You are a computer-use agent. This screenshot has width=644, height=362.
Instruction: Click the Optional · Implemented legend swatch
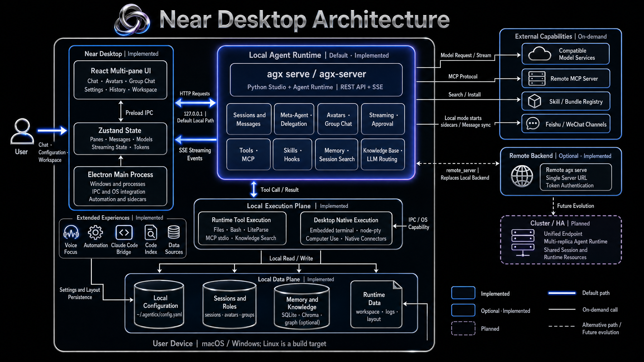pos(463,310)
